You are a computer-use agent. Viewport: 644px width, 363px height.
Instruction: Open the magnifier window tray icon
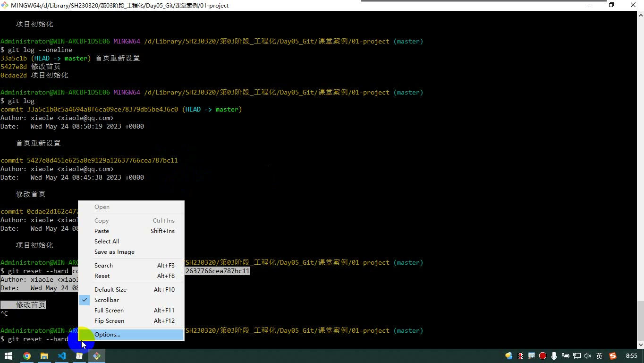532,356
